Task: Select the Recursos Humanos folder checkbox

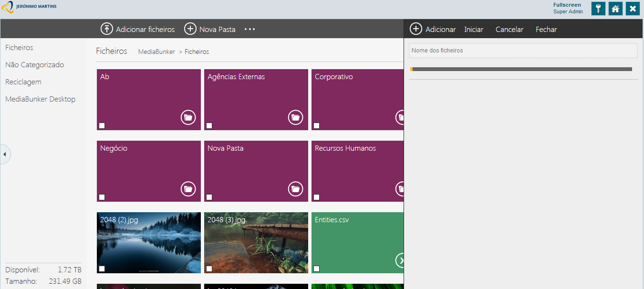Action: [x=316, y=197]
